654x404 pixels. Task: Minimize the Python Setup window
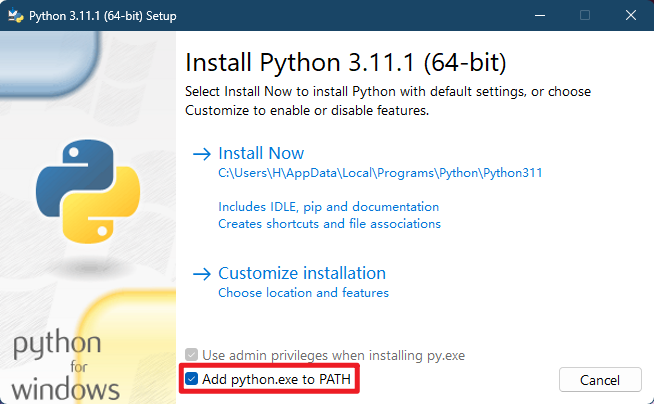540,15
